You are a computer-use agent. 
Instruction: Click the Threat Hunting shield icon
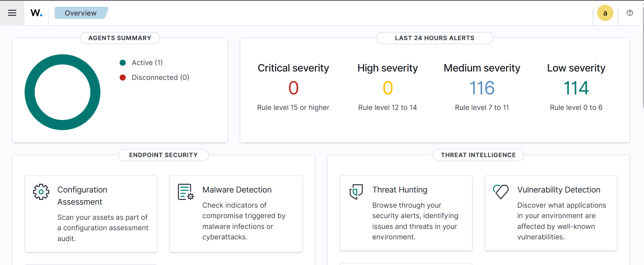tap(356, 192)
